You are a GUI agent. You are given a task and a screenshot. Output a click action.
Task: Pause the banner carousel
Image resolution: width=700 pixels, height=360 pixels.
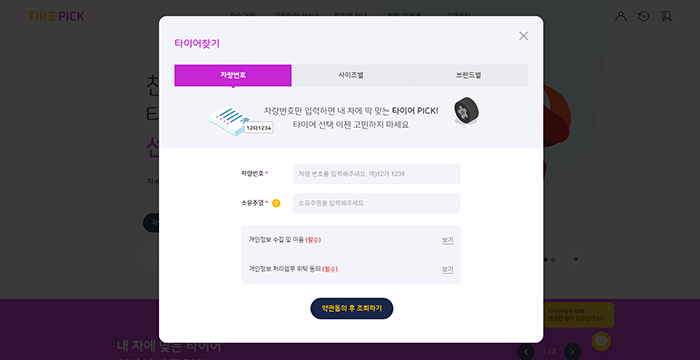click(576, 259)
